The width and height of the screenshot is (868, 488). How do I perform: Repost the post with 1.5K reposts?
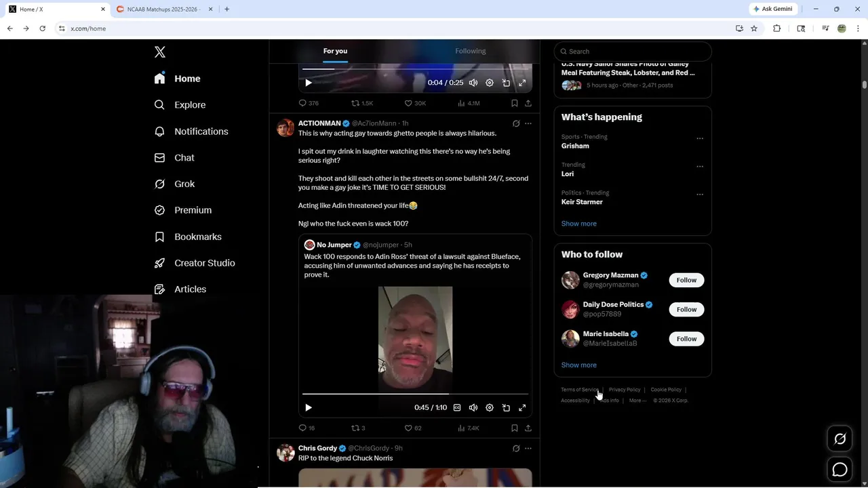362,103
